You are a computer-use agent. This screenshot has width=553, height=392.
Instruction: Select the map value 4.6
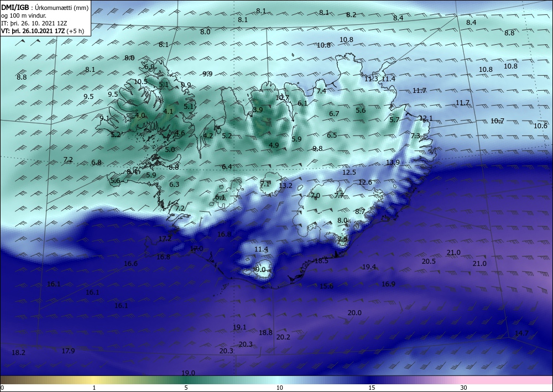pos(180,133)
